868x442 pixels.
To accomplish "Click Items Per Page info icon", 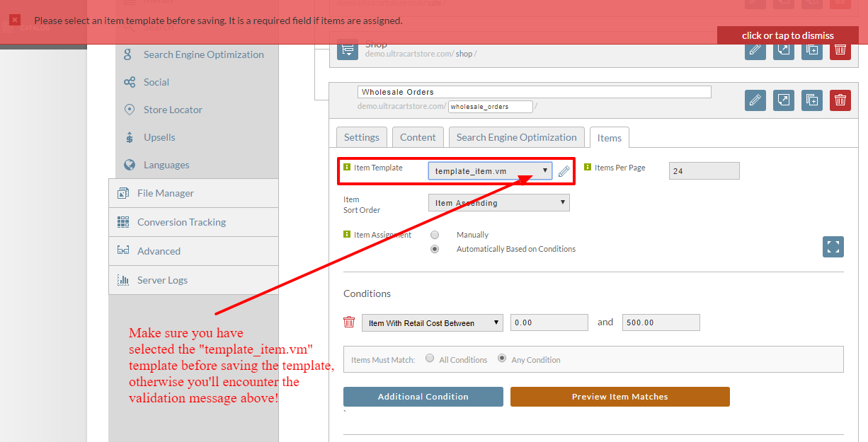I will pos(588,168).
